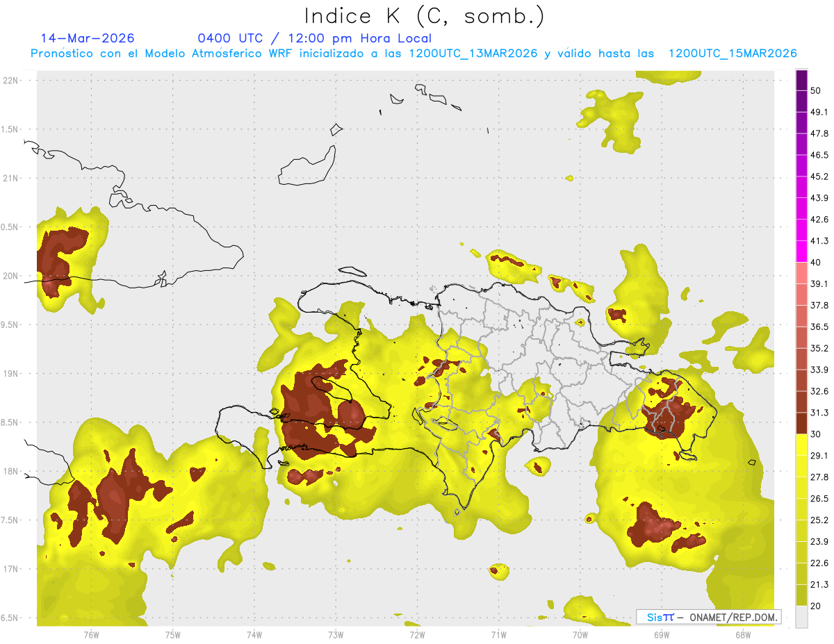Click the '39.1' color scale value
The width and height of the screenshot is (834, 644).
pos(819,284)
